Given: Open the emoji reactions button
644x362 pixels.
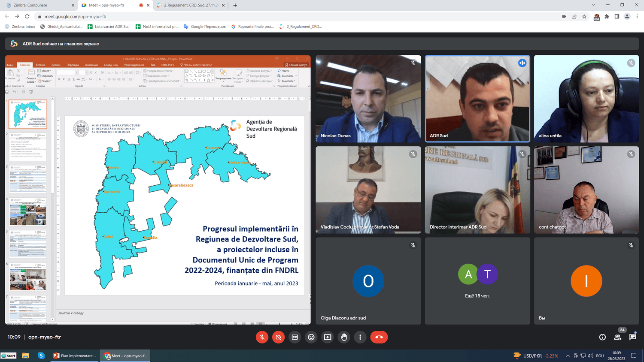Looking at the screenshot, I should click(311, 337).
